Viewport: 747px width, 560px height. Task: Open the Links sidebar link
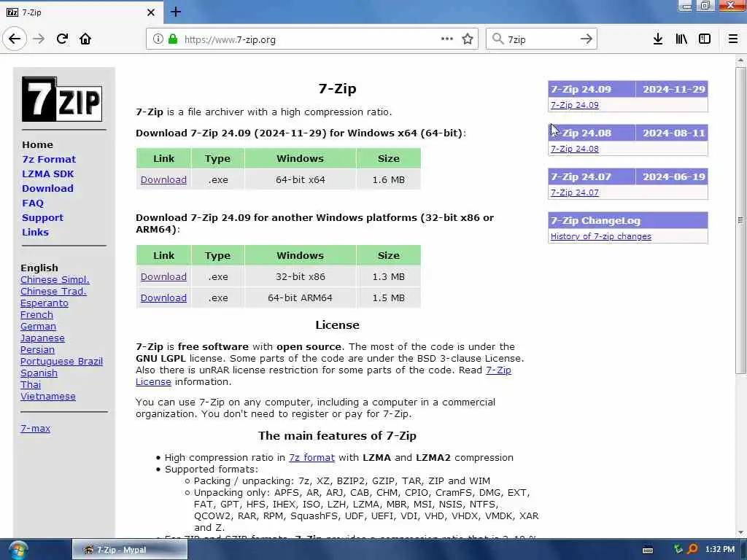(35, 233)
